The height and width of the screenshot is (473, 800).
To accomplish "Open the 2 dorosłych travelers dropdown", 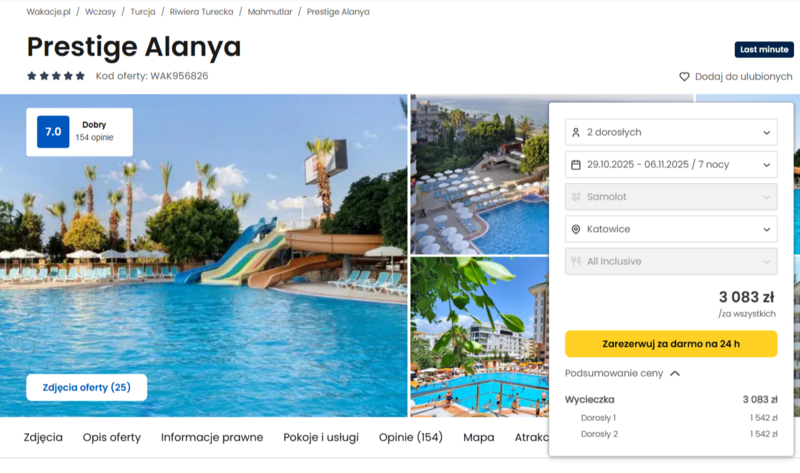I will (x=671, y=132).
